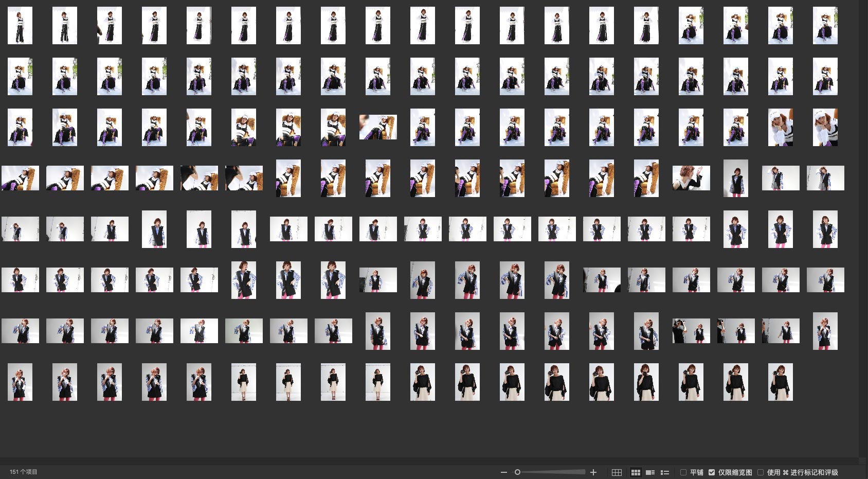Image resolution: width=868 pixels, height=479 pixels.
Task: Switch to thumbnails view icon
Action: [x=636, y=472]
